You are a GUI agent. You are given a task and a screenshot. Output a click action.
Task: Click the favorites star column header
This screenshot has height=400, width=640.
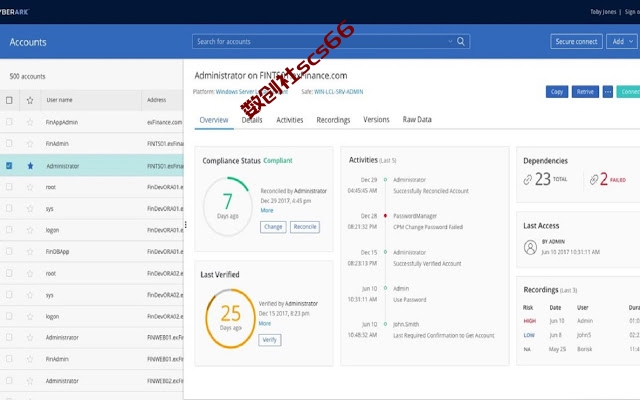(x=30, y=100)
